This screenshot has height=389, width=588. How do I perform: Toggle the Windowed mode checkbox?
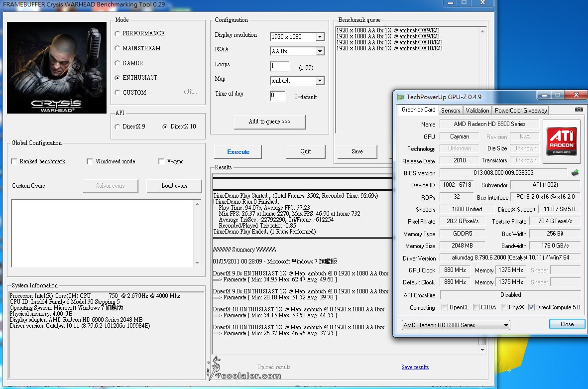90,161
